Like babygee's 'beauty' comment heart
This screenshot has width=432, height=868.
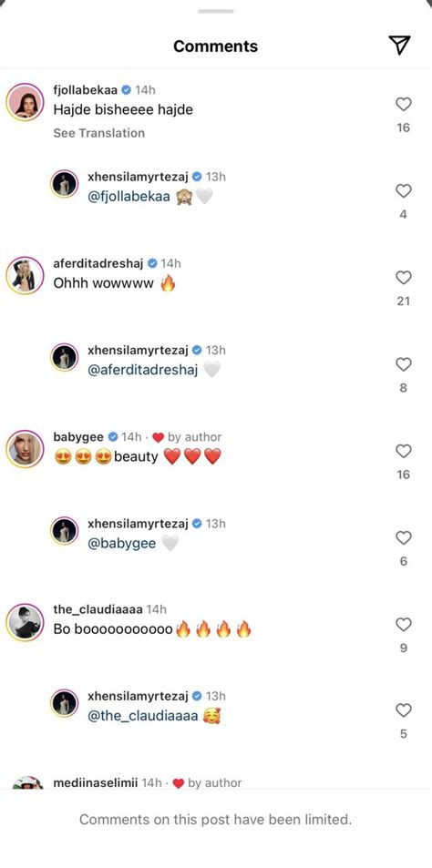tap(404, 451)
